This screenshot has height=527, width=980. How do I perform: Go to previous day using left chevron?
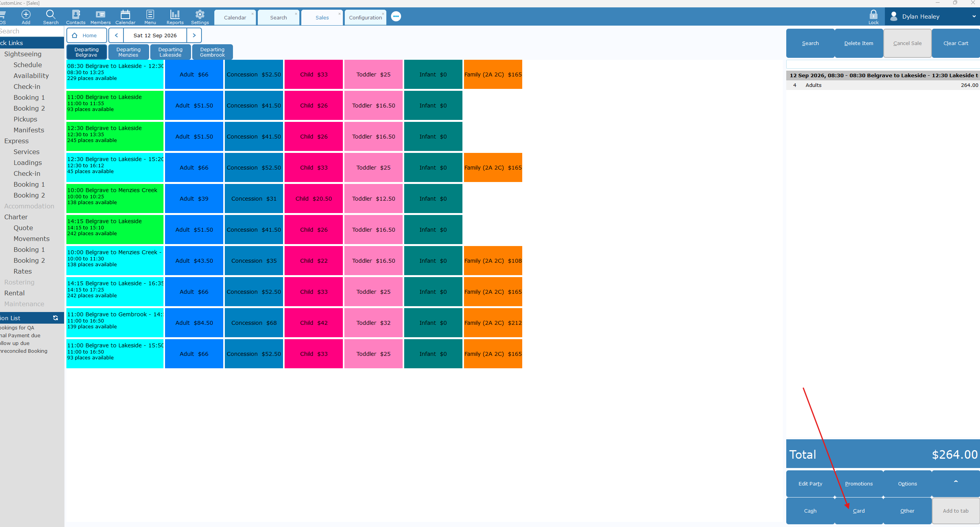coord(116,35)
